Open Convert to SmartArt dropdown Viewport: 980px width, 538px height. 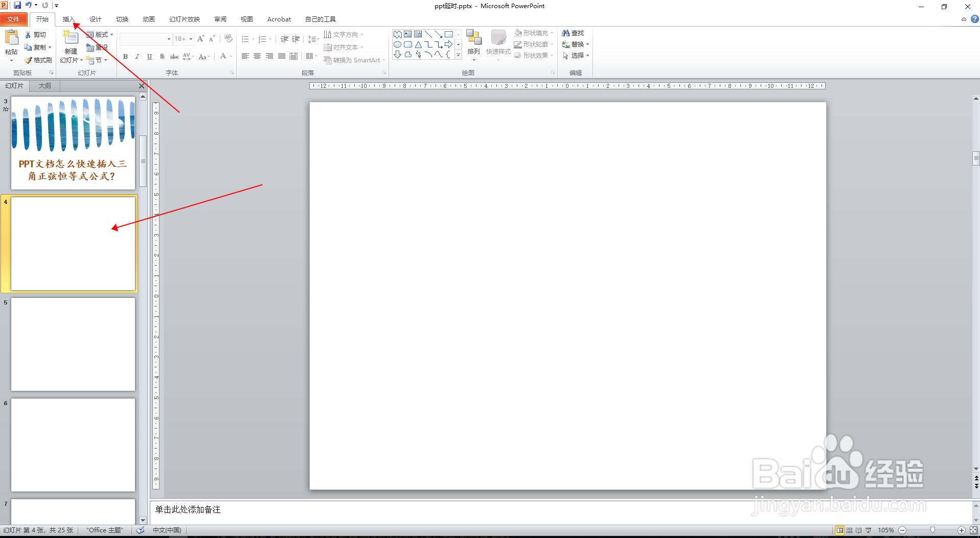[354, 60]
